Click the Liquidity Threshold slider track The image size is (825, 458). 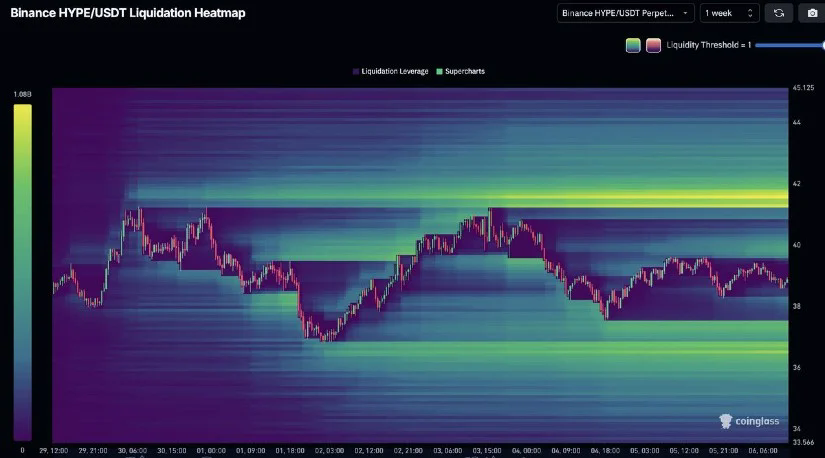tap(790, 45)
